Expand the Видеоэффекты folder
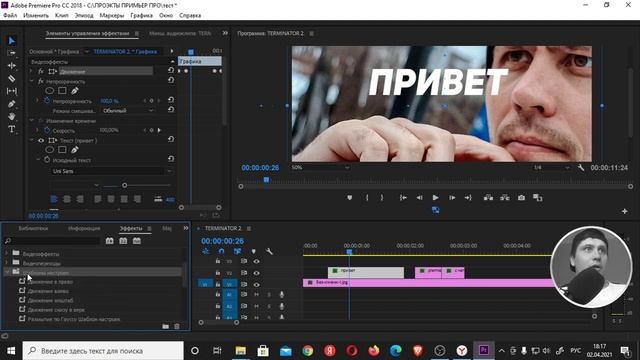640x360 pixels. click(7, 253)
